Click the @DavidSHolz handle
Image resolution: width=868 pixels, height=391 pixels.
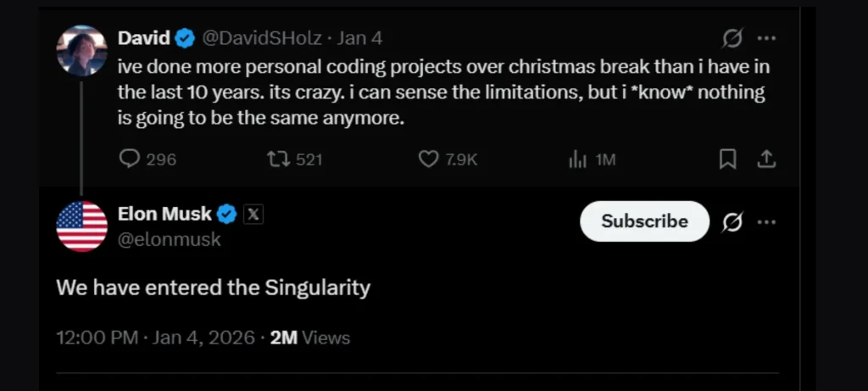point(264,38)
